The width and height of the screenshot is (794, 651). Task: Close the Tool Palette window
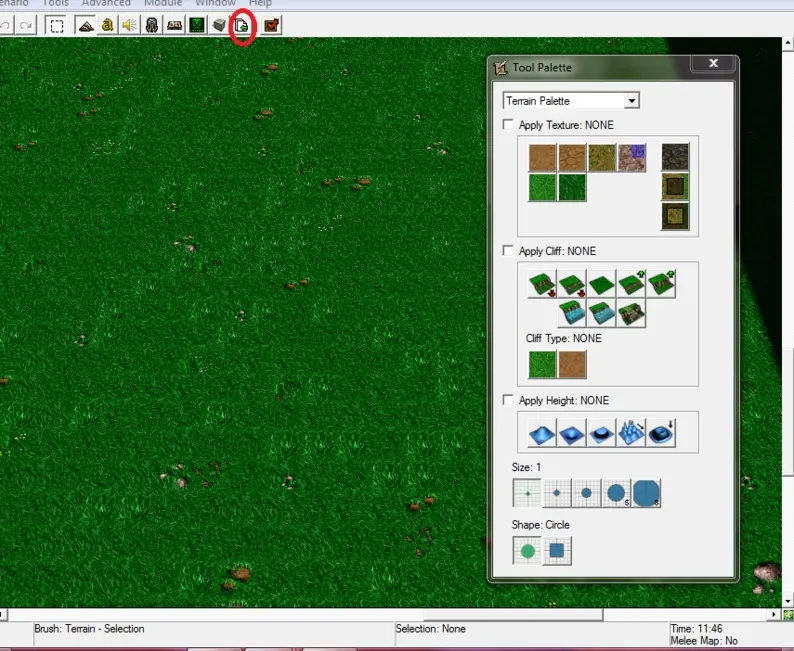pyautogui.click(x=713, y=63)
